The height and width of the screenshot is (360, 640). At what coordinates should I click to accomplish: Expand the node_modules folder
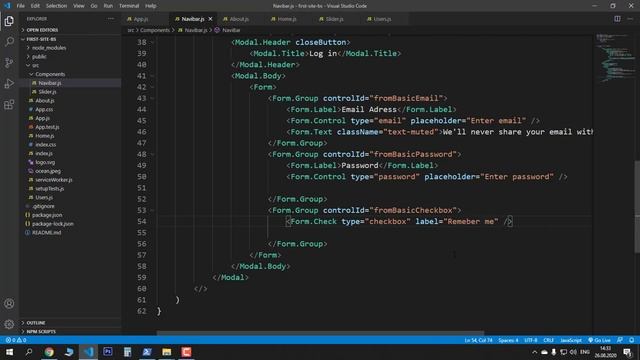[x=49, y=48]
